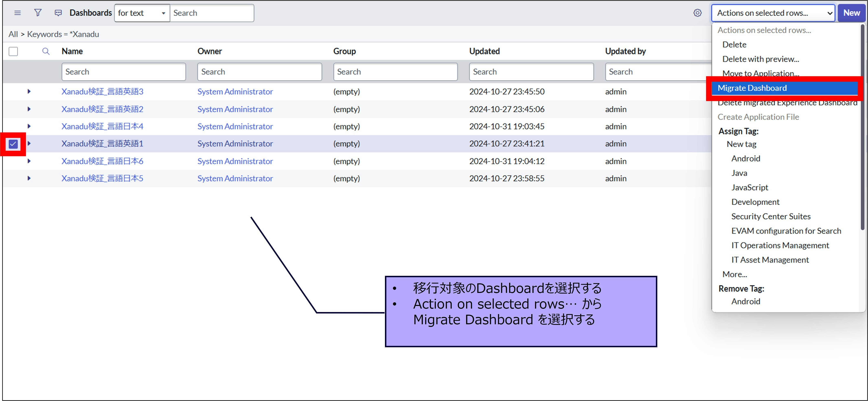868x401 pixels.
Task: Open the list filter icon
Action: (x=38, y=13)
